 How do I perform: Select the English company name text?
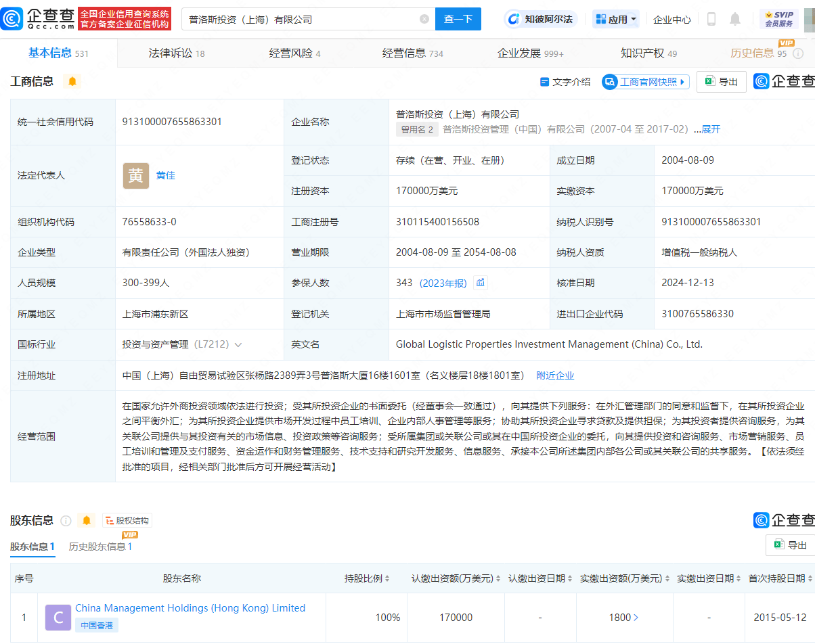coord(549,344)
